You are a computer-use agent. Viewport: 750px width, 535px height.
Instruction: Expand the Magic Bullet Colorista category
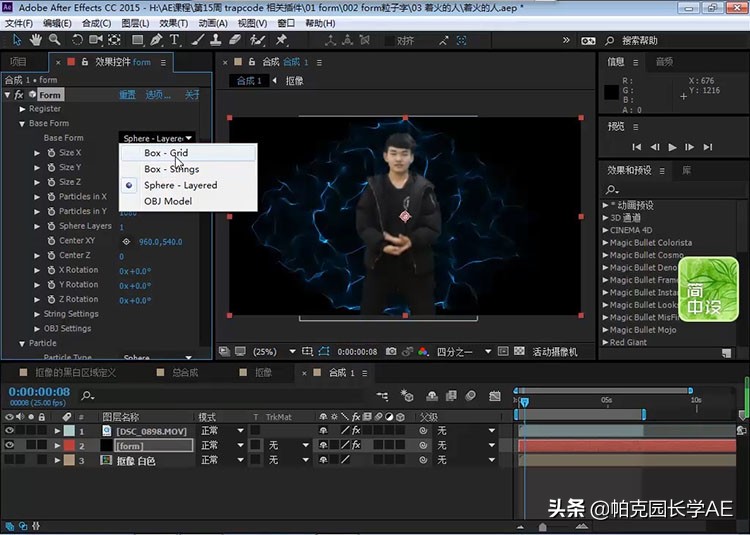point(605,242)
